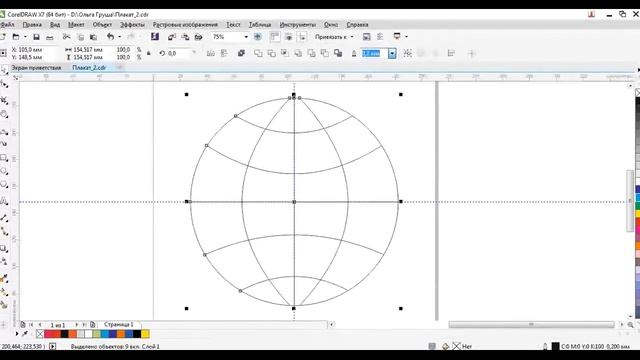The width and height of the screenshot is (640, 360).
Task: Toggle Show rulers button
Action: point(275,37)
